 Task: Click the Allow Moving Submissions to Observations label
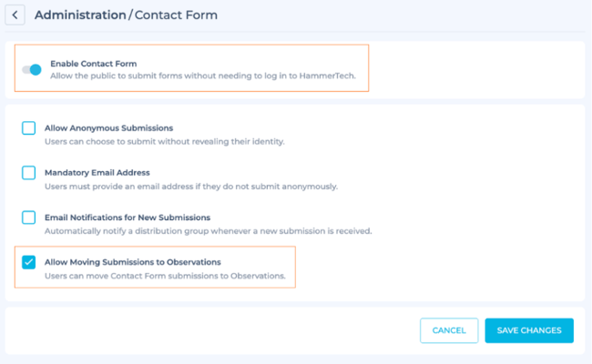[x=133, y=262]
